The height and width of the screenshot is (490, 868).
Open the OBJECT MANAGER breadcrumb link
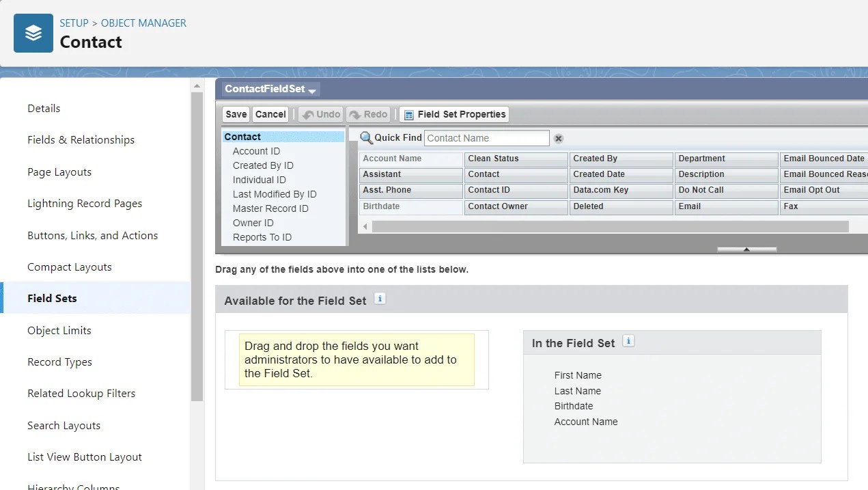[x=143, y=23]
